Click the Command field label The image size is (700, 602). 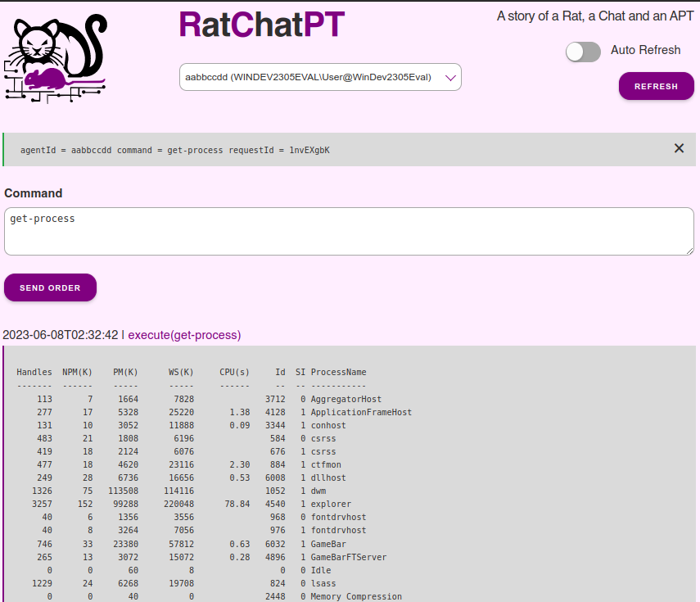(x=34, y=193)
